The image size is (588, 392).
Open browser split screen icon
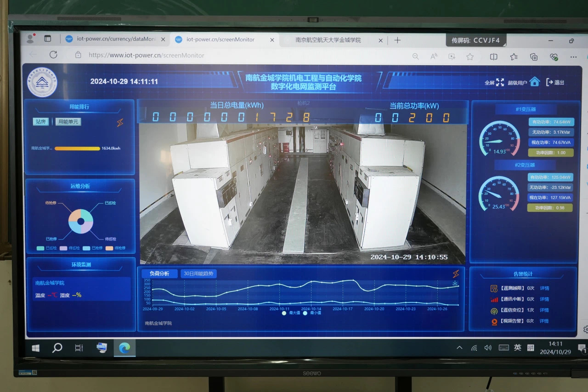(x=494, y=57)
